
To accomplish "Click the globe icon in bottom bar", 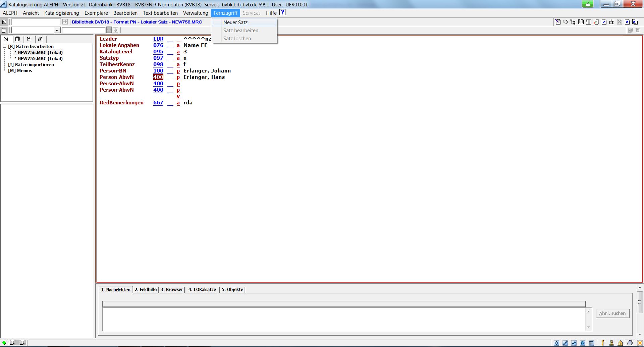I will pyautogui.click(x=583, y=343).
